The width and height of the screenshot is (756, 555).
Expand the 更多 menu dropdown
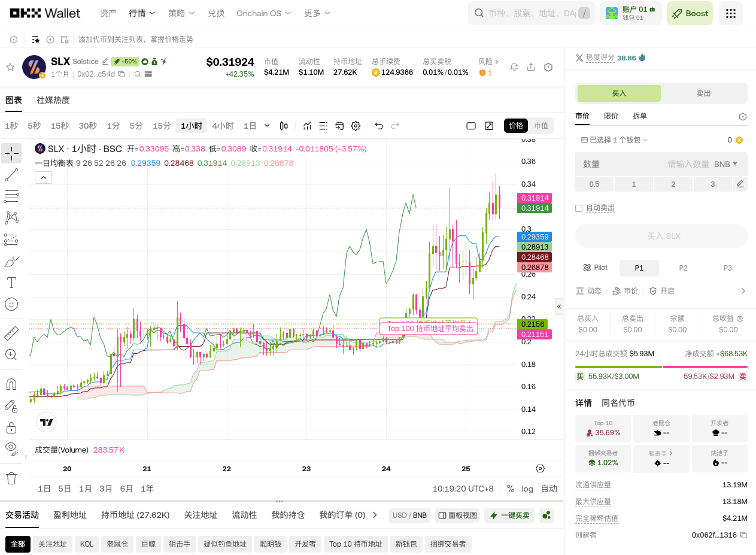tap(318, 13)
